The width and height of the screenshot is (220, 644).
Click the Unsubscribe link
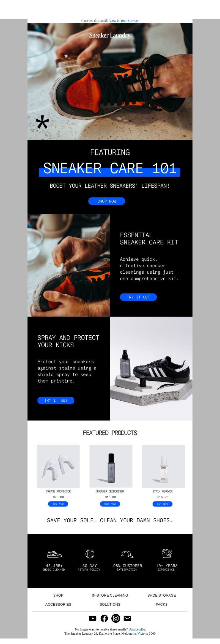[137, 629]
